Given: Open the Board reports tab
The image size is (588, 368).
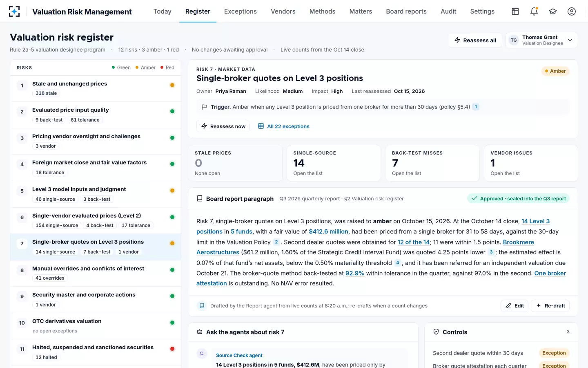Looking at the screenshot, I should (406, 11).
